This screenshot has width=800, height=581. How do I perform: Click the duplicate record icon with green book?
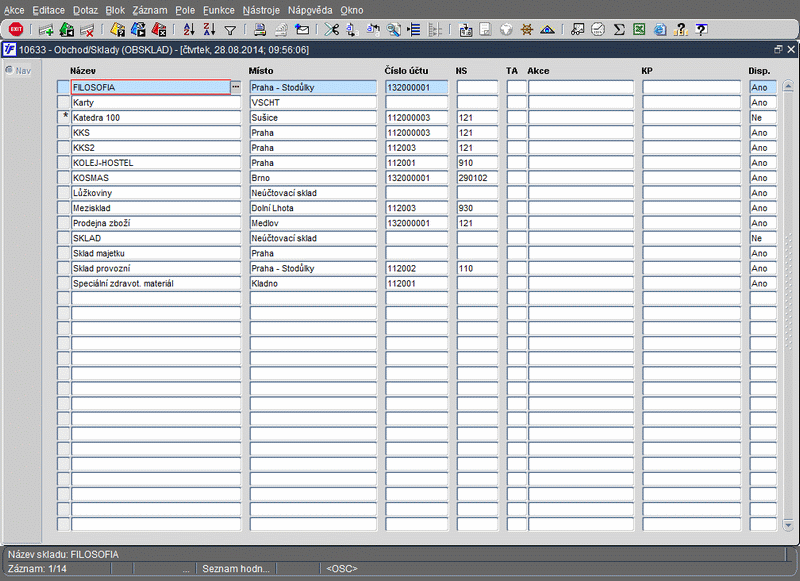click(67, 30)
